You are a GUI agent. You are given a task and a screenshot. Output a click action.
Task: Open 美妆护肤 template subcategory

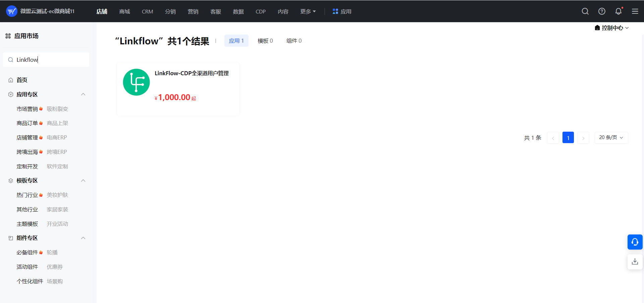coord(57,195)
